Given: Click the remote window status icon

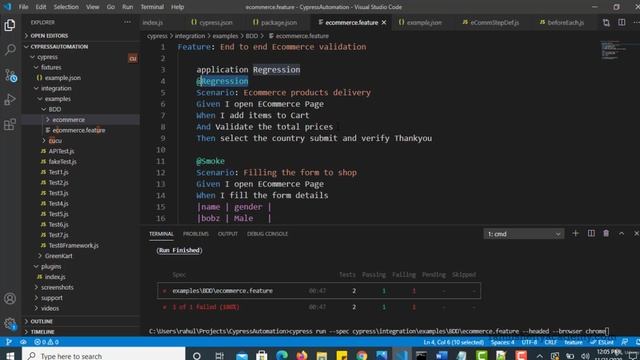Looking at the screenshot, I should pyautogui.click(x=8, y=342).
